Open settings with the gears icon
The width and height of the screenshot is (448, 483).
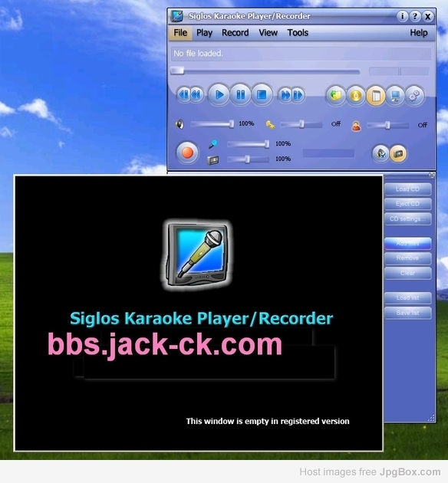(x=415, y=96)
